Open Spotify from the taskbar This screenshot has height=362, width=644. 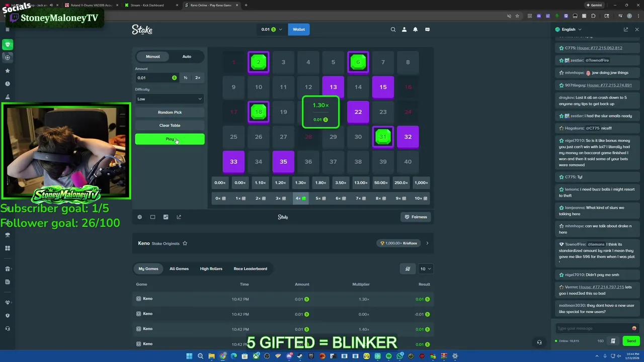click(x=388, y=356)
